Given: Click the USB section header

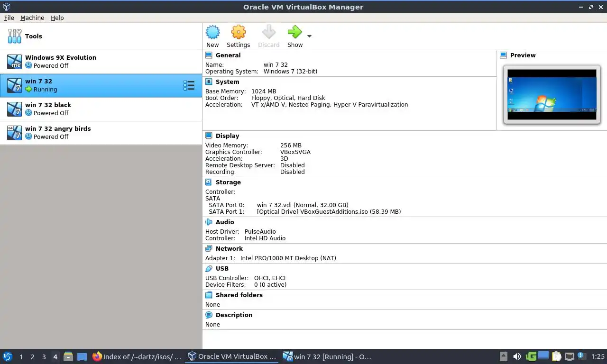Looking at the screenshot, I should [222, 268].
